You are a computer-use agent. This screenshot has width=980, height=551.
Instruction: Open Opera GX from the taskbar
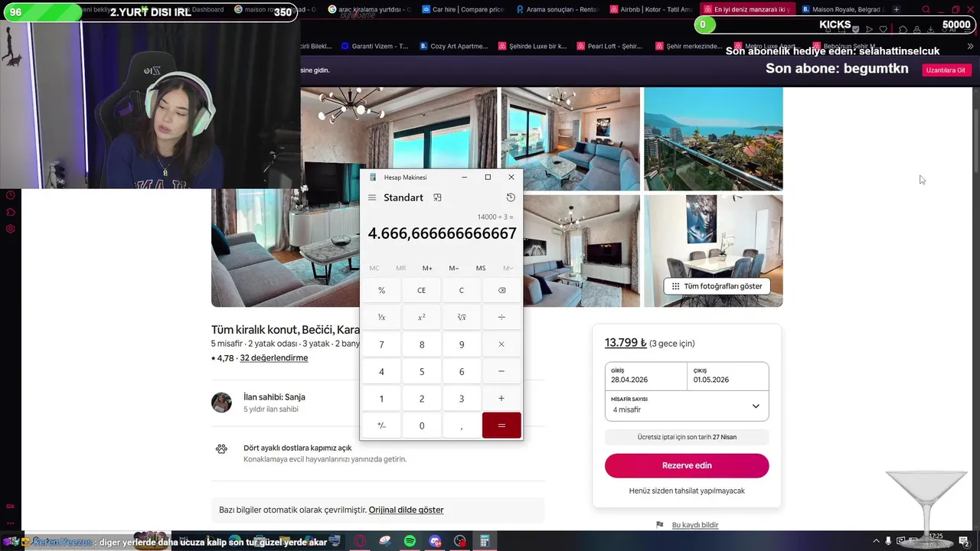[x=360, y=541]
